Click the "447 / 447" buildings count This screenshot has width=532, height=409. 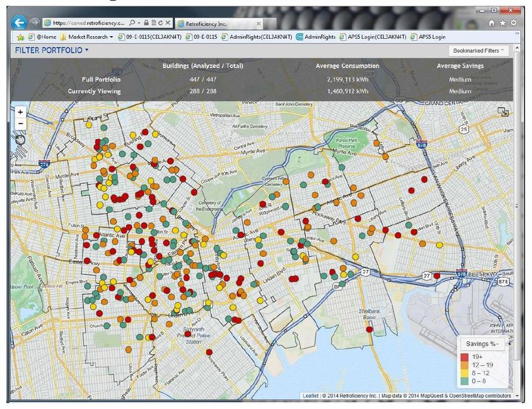coord(203,80)
